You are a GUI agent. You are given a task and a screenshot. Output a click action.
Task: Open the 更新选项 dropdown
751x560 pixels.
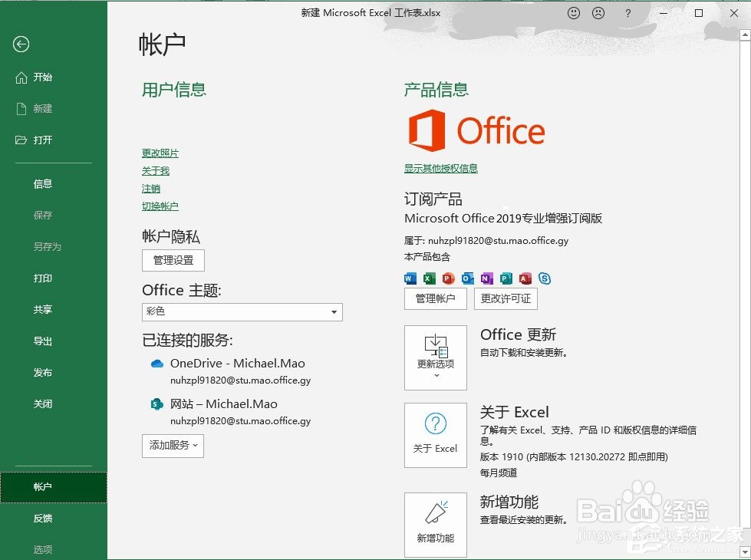pyautogui.click(x=435, y=357)
